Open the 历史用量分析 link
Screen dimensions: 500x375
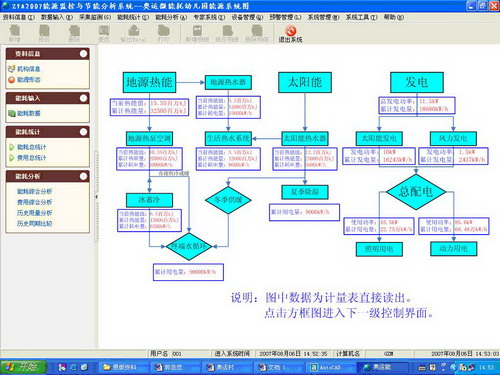(34, 213)
